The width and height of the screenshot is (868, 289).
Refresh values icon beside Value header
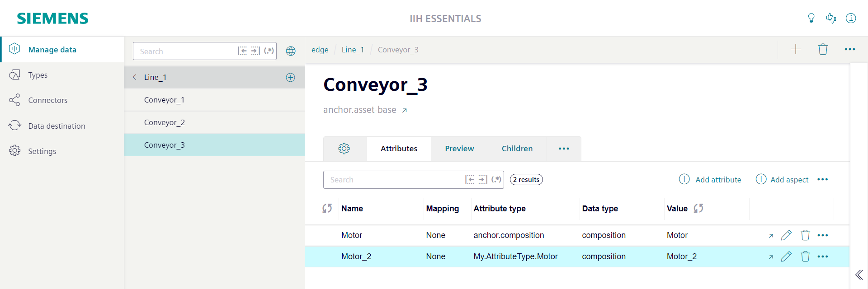pyautogui.click(x=698, y=208)
